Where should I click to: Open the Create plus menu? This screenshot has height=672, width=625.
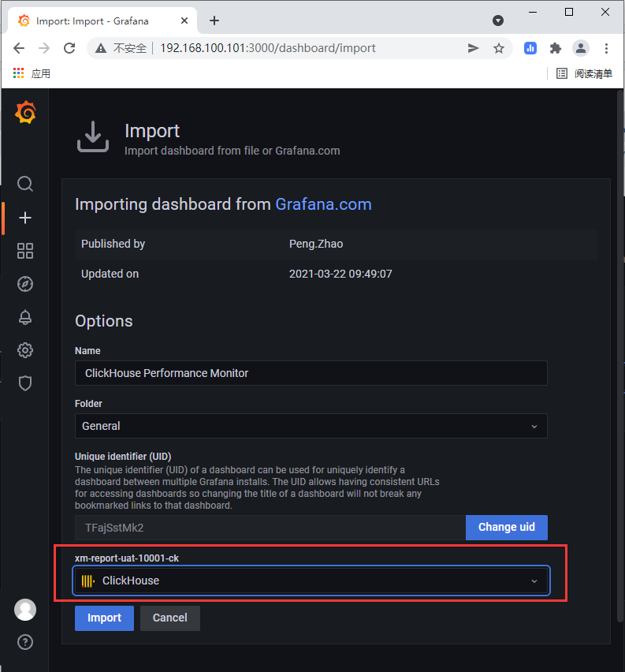[x=25, y=218]
